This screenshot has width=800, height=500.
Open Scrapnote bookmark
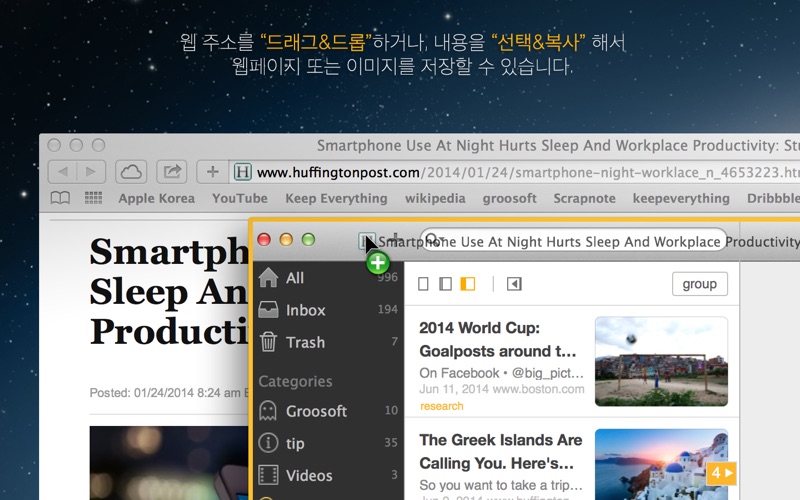[585, 198]
